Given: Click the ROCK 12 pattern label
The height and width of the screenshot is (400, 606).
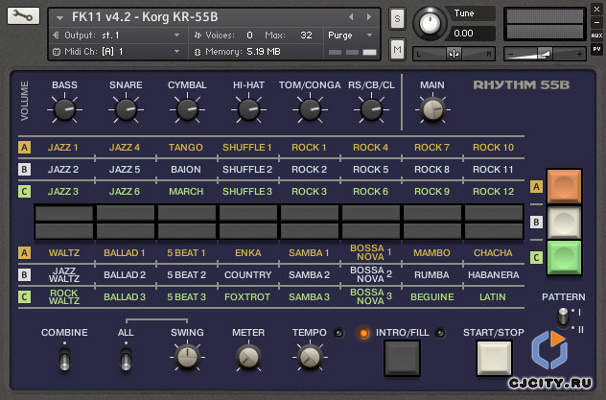Looking at the screenshot, I should (x=493, y=191).
